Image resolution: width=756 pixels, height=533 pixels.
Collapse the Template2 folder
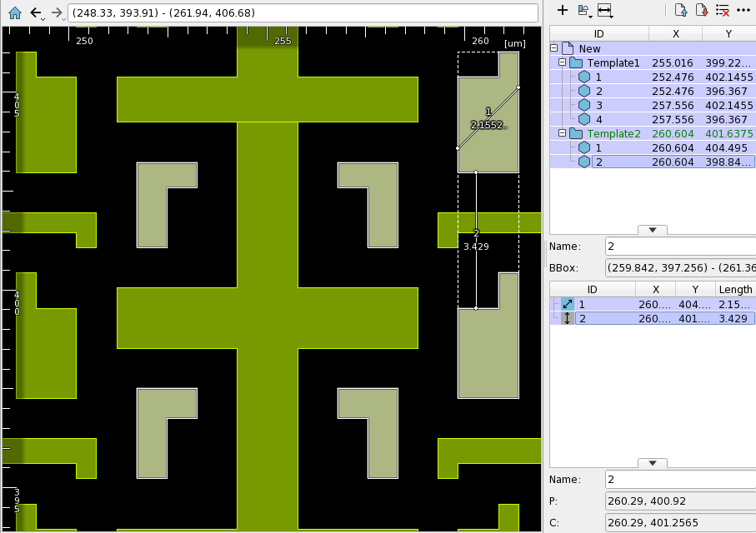click(x=562, y=133)
